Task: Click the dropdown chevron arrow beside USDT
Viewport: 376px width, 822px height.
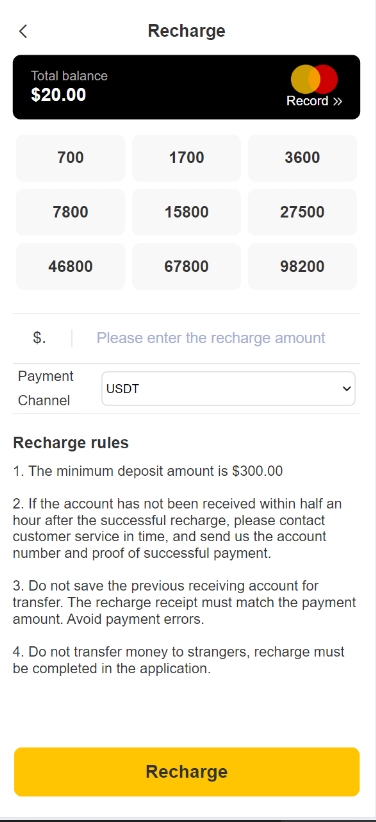Action: pos(346,389)
